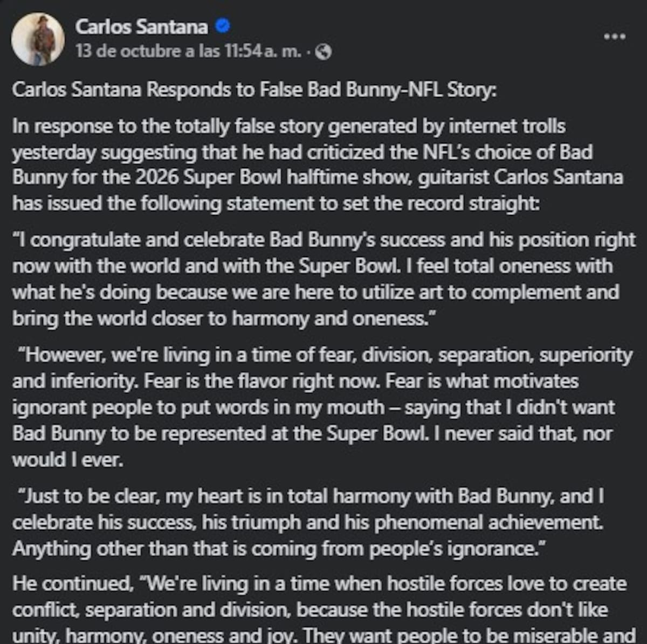
Task: Open Carlos Santana's profile picture
Action: pos(38,39)
